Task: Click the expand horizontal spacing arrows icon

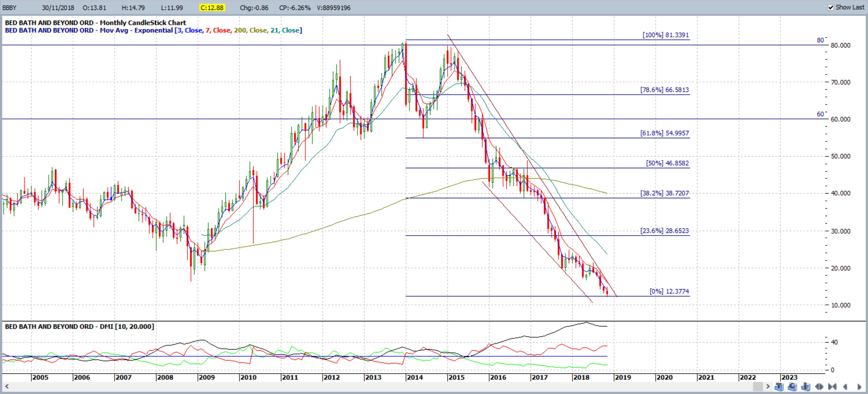Action: pyautogui.click(x=819, y=387)
